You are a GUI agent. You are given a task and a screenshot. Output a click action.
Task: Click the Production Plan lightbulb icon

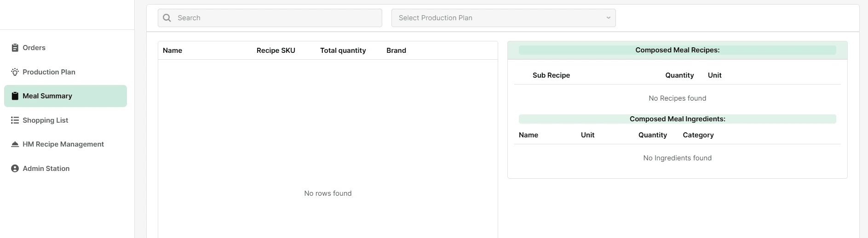pos(15,72)
